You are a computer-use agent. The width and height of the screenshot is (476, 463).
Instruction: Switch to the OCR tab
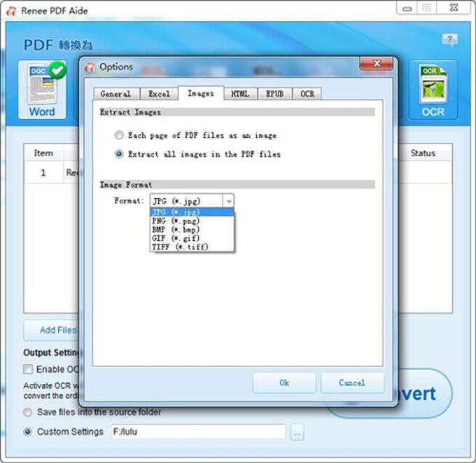[307, 94]
